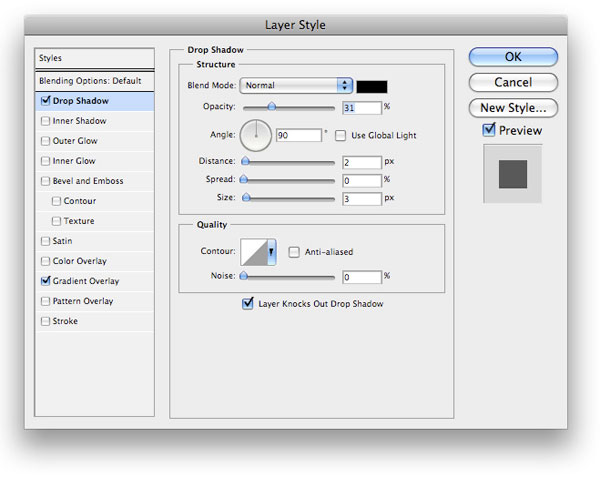Enable the Anti-aliased checkbox
Image resolution: width=600 pixels, height=477 pixels.
click(293, 252)
